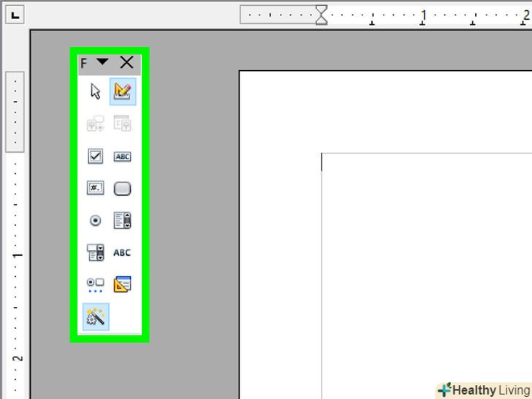
Task: Open Form Design toolbar
Action: [x=123, y=284]
